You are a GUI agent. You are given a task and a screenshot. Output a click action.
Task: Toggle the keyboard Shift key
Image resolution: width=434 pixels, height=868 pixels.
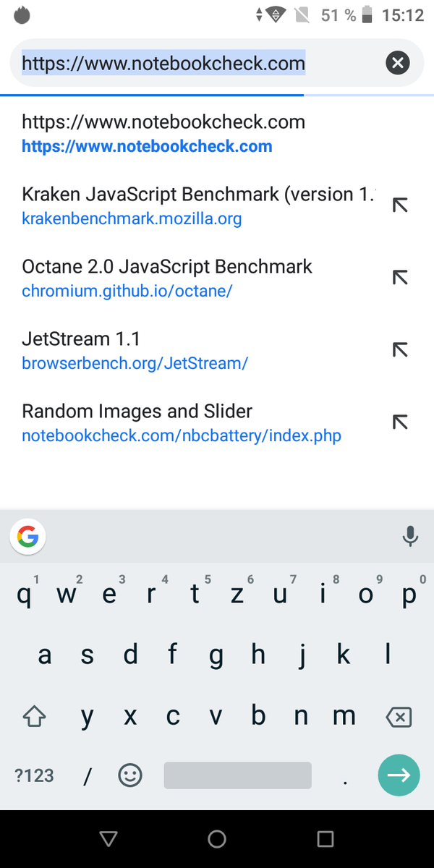click(x=34, y=717)
